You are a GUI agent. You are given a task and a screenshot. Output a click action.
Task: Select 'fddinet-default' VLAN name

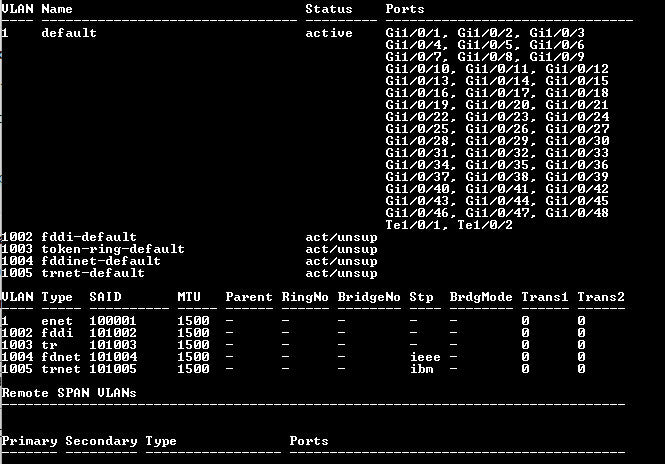pos(101,260)
